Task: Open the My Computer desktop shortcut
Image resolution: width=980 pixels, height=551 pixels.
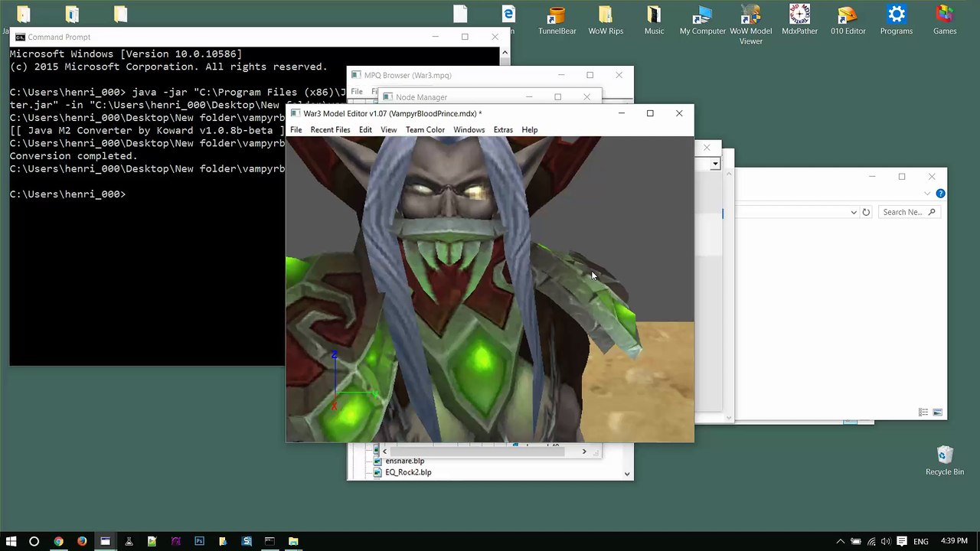Action: (702, 21)
